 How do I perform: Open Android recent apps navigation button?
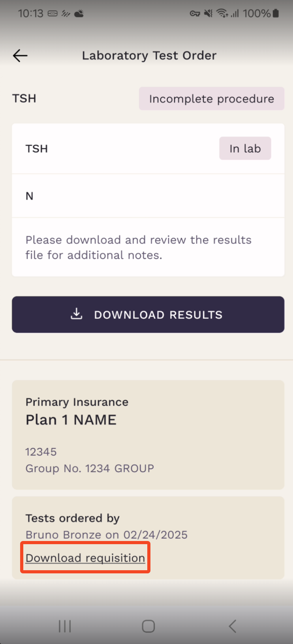point(65,626)
